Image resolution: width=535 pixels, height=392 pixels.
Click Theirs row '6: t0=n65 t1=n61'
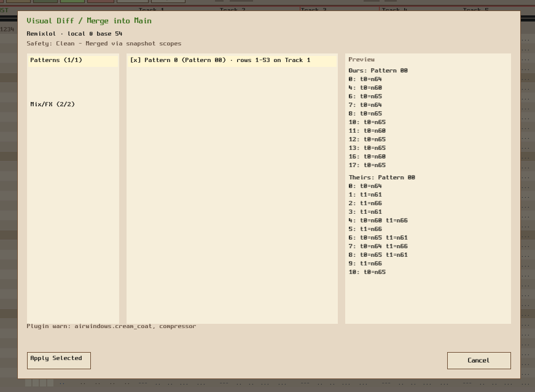[378, 237]
